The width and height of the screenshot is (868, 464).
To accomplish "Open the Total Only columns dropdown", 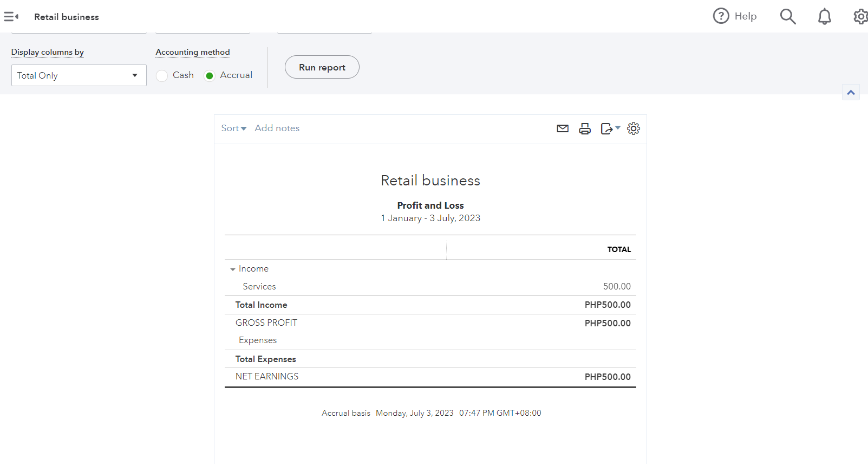I will tap(79, 75).
